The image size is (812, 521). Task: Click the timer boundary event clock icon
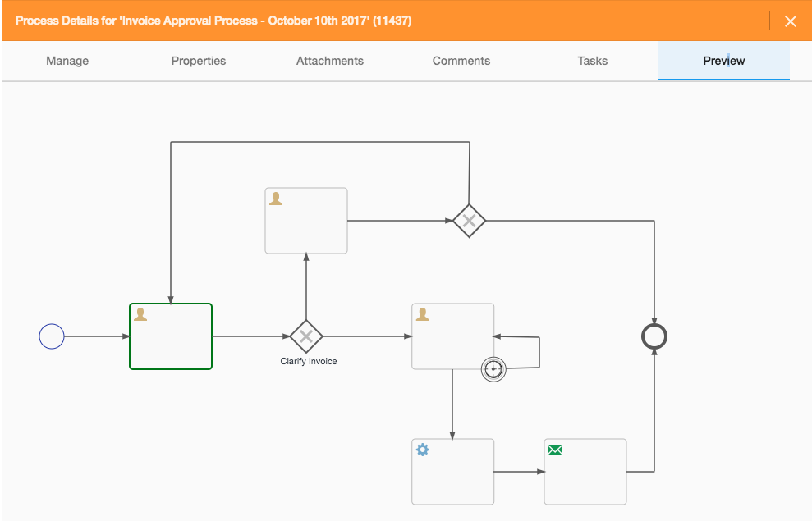click(493, 369)
